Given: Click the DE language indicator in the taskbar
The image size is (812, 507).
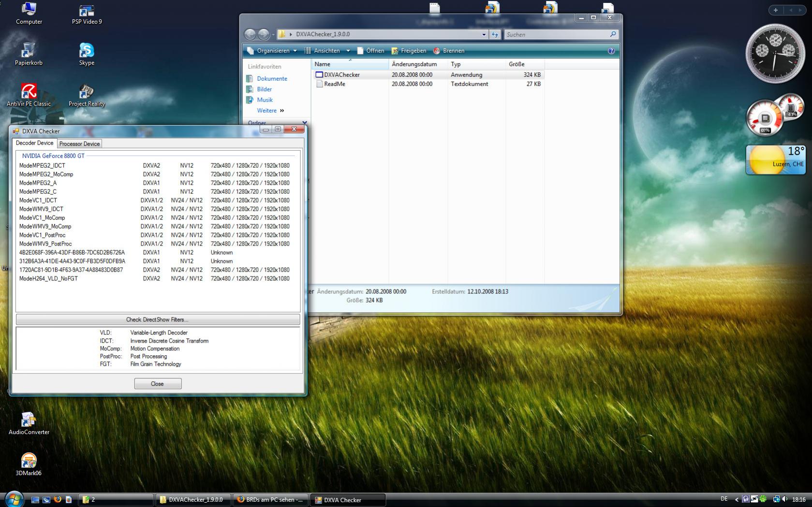Looking at the screenshot, I should [x=724, y=499].
